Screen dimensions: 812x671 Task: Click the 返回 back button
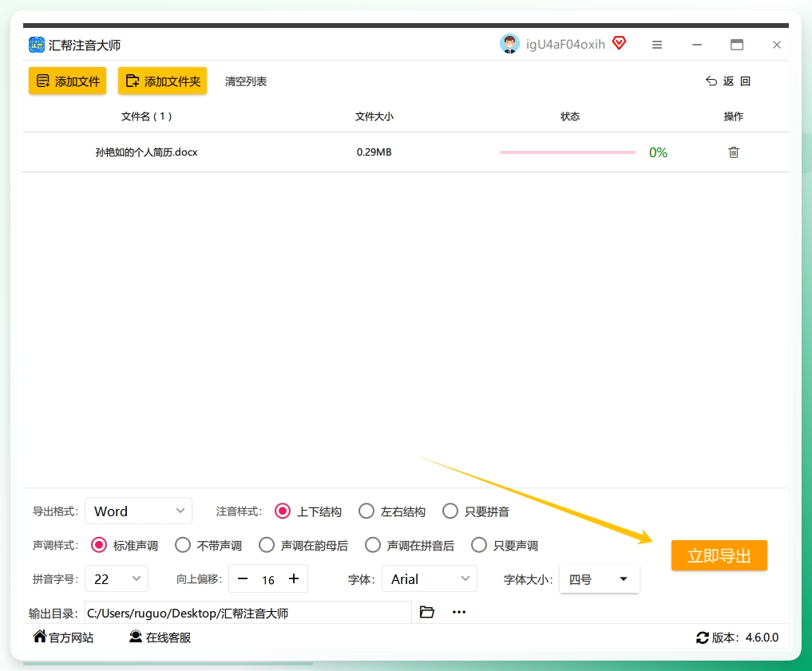(x=728, y=81)
